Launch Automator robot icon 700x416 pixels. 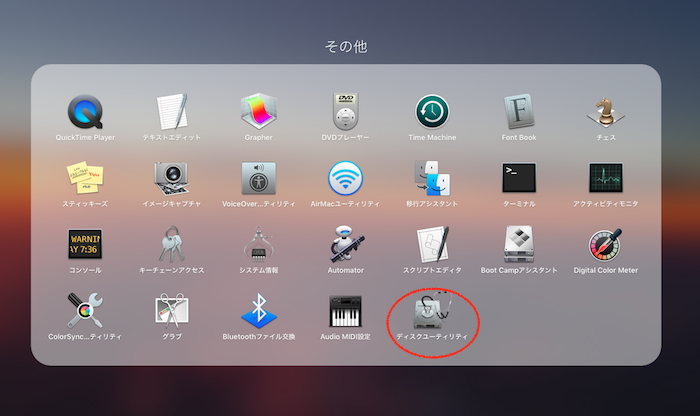point(346,244)
